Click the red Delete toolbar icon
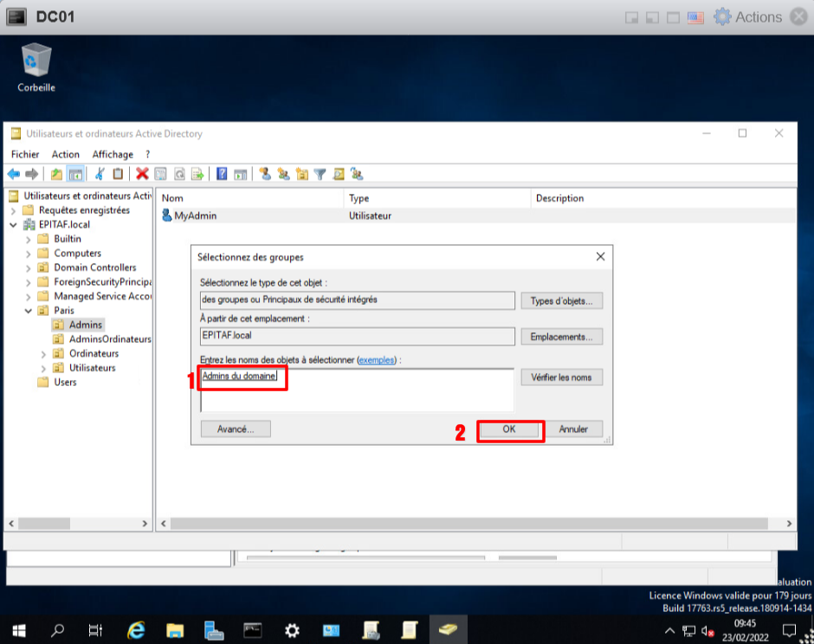Screen dimensions: 814x644 pyautogui.click(x=142, y=174)
